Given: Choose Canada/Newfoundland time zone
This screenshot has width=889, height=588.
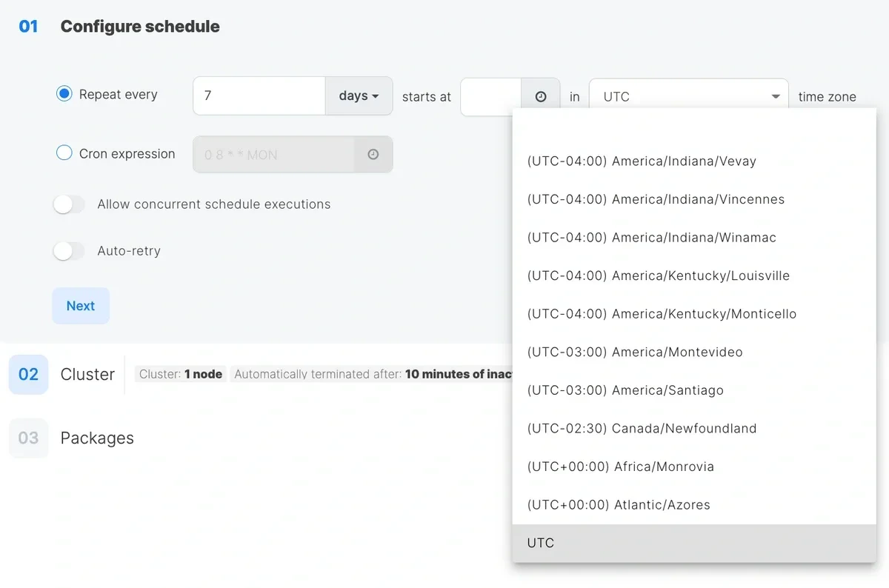Looking at the screenshot, I should (642, 428).
